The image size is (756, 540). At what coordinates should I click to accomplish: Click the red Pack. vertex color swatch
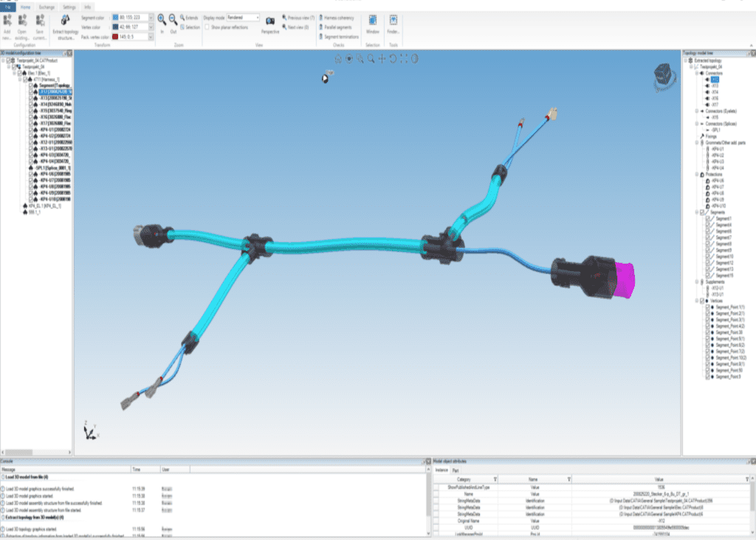116,35
